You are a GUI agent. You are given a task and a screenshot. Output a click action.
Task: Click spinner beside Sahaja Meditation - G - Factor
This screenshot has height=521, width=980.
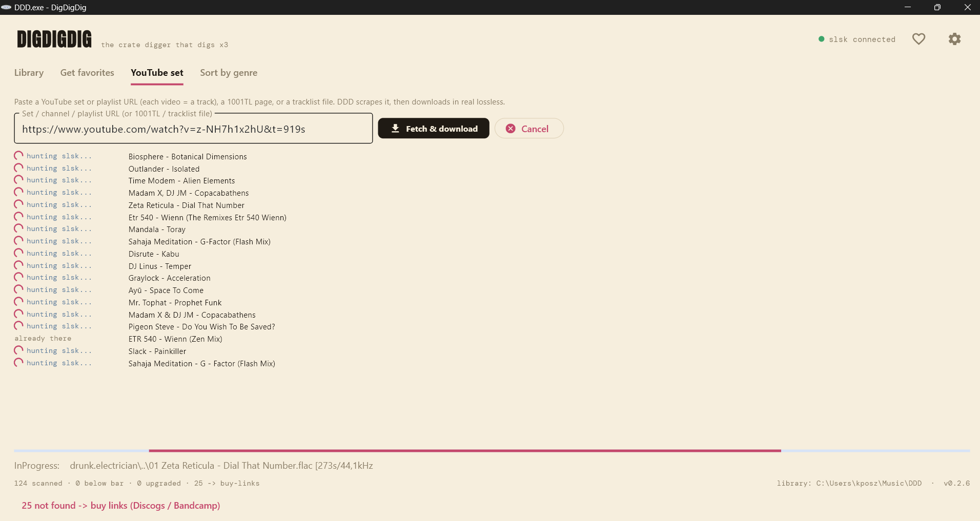[x=19, y=363]
